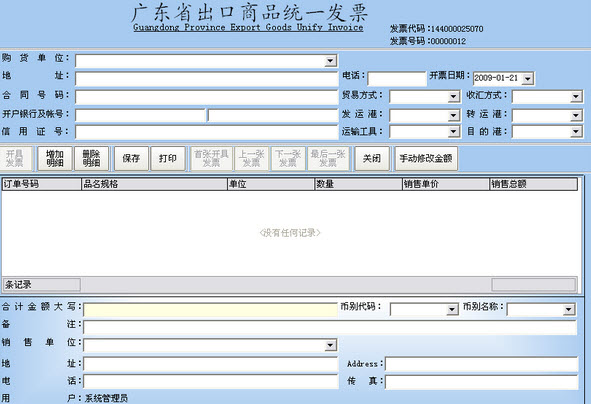591x404 pixels.
Task: Expand the 目的港 dropdown
Action: point(576,132)
